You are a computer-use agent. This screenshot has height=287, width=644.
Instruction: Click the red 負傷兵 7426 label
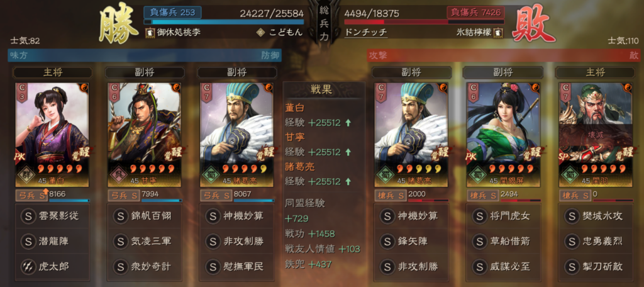pyautogui.click(x=475, y=13)
